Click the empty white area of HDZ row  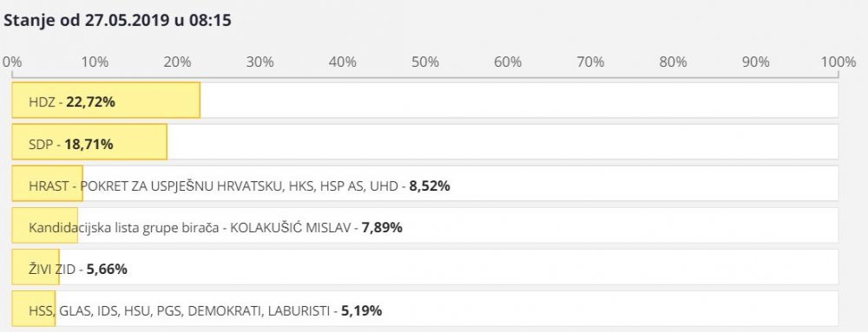[519, 100]
